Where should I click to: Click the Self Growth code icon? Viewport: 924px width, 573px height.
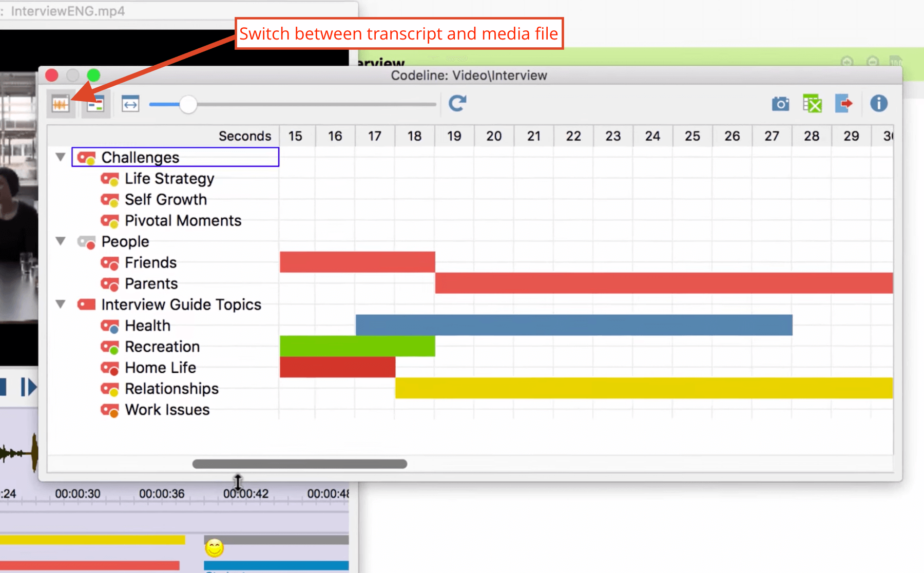(110, 200)
